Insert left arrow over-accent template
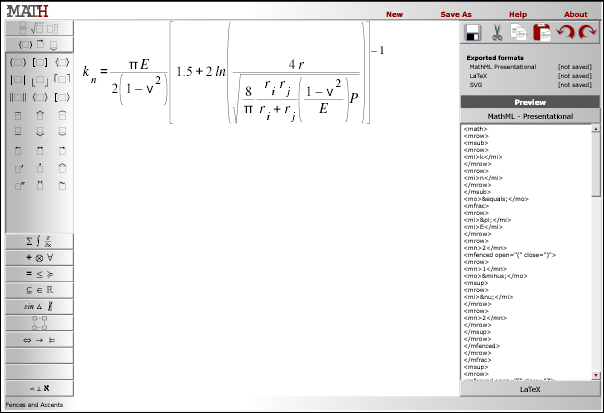Viewport: 604px width, 413px height. point(18,150)
